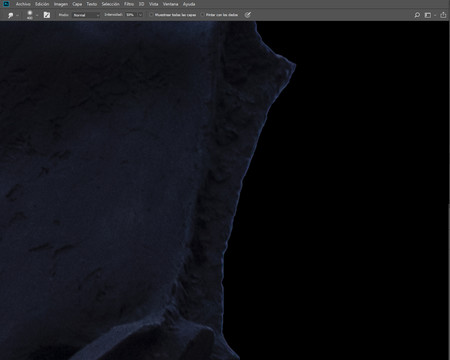
Task: Enable Muestrear todas las capas checkbox
Action: click(x=151, y=15)
